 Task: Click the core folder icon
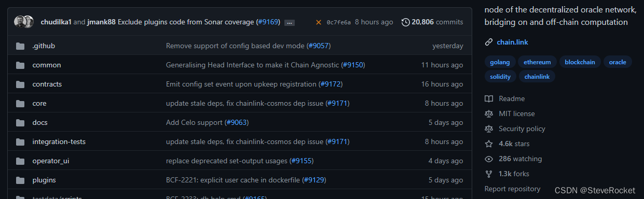click(20, 104)
